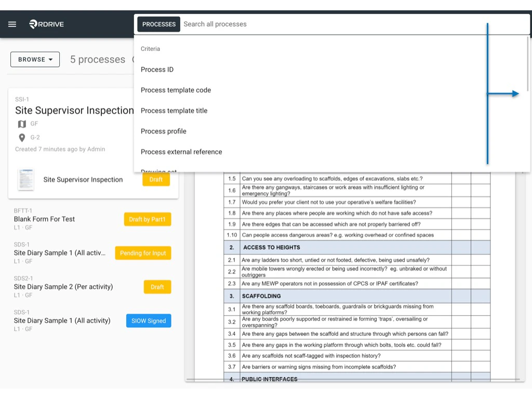Choose Process profile from the criteria list
The height and width of the screenshot is (399, 532).
[164, 131]
